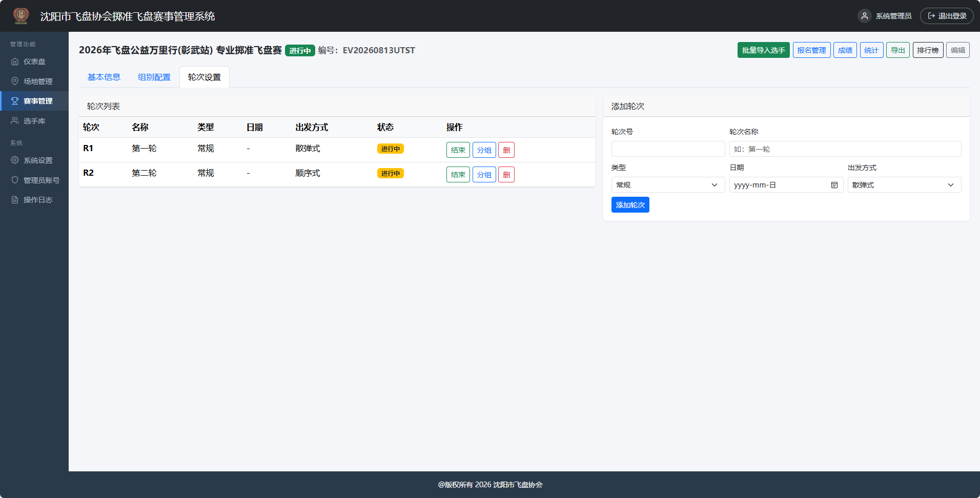Select the 轮次设置 tab
980x498 pixels.
click(x=205, y=77)
